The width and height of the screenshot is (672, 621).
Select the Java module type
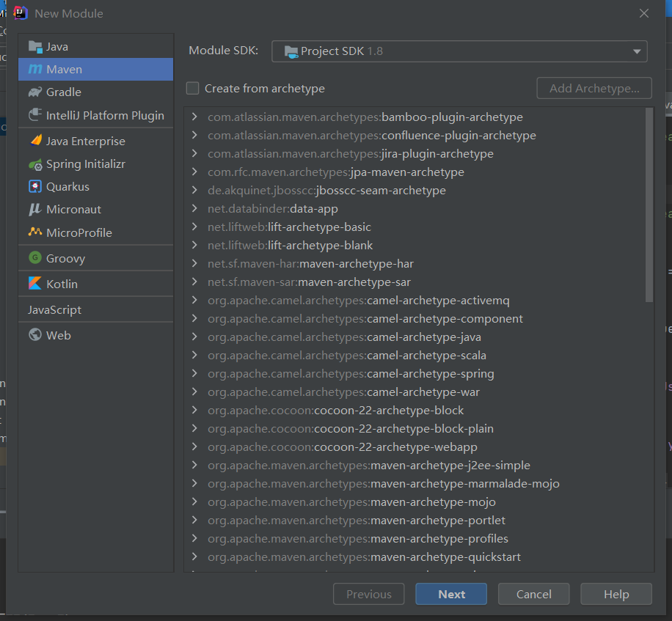pos(96,46)
